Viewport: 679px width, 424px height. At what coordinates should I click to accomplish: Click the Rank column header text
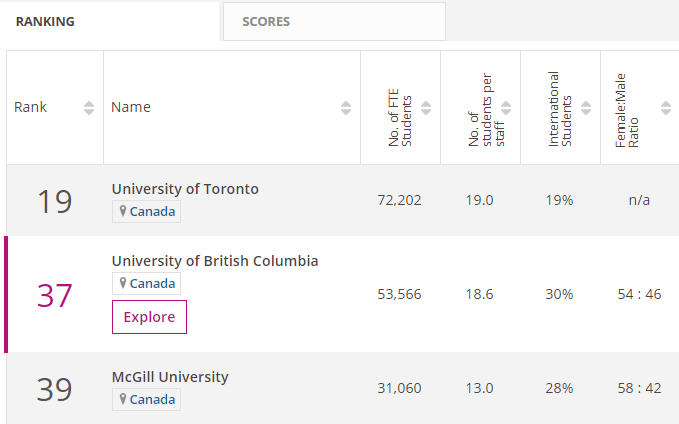pyautogui.click(x=30, y=107)
